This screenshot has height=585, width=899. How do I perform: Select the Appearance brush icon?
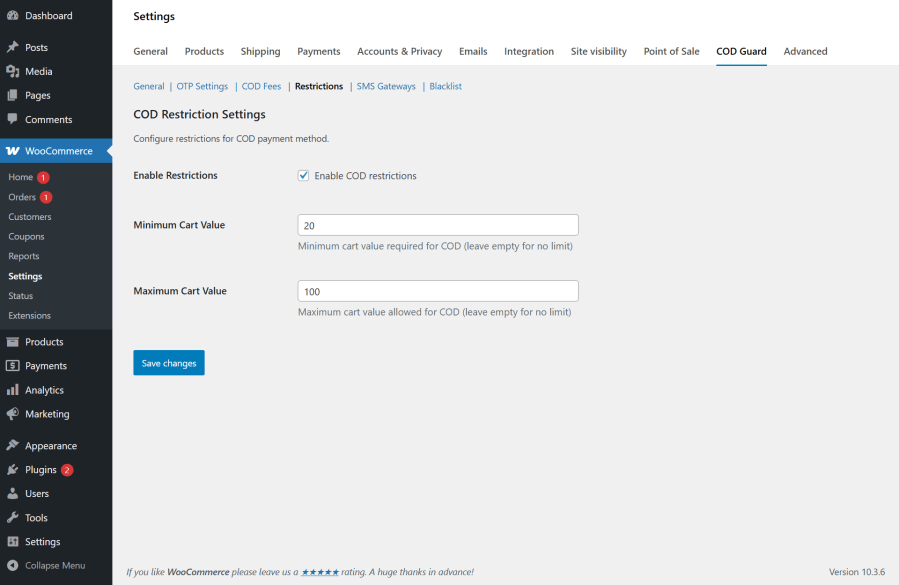click(x=12, y=444)
